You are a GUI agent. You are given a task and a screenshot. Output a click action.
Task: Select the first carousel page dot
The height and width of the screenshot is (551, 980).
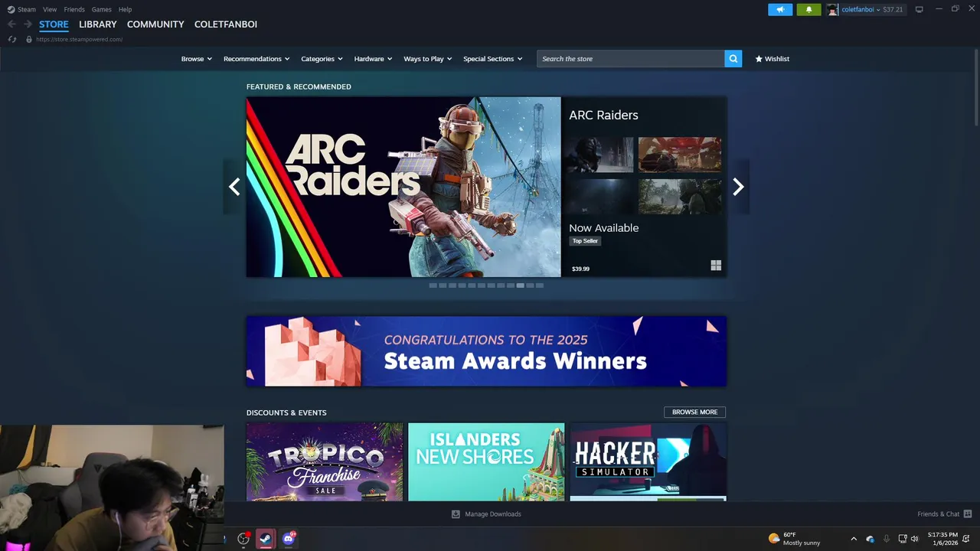pyautogui.click(x=433, y=285)
